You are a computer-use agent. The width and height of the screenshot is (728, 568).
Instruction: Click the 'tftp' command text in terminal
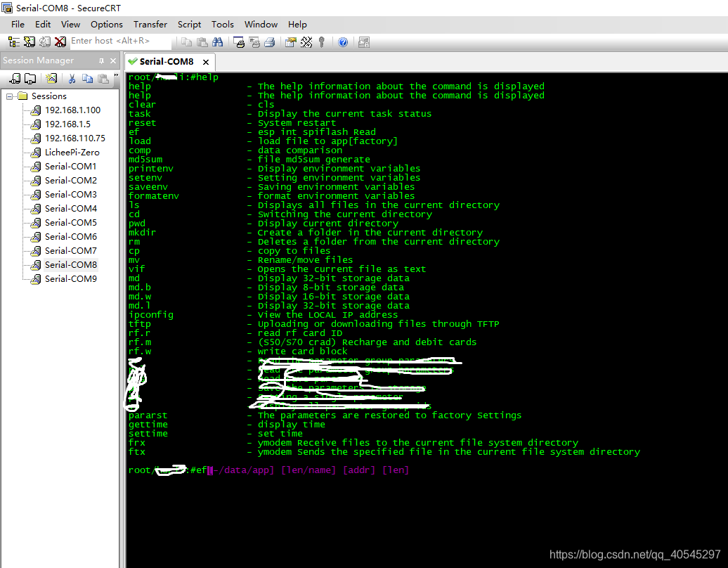pos(140,323)
